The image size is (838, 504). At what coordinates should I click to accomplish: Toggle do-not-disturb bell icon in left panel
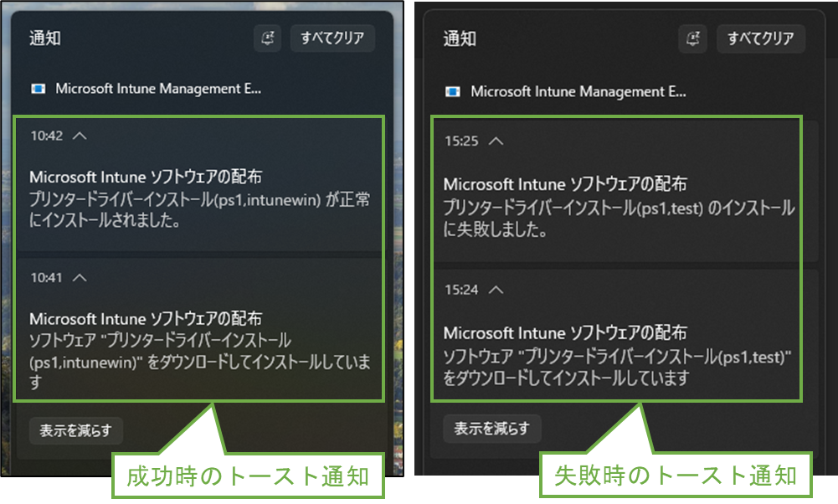click(x=267, y=38)
